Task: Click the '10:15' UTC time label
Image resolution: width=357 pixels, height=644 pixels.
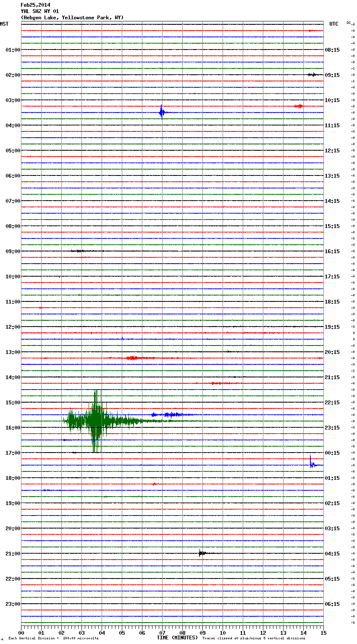Action: (332, 100)
